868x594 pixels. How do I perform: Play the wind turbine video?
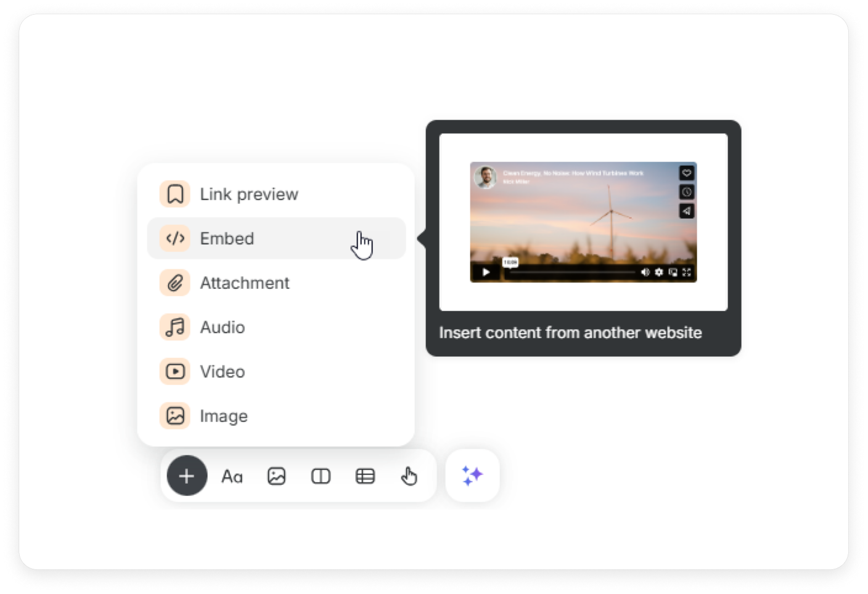[x=486, y=272]
